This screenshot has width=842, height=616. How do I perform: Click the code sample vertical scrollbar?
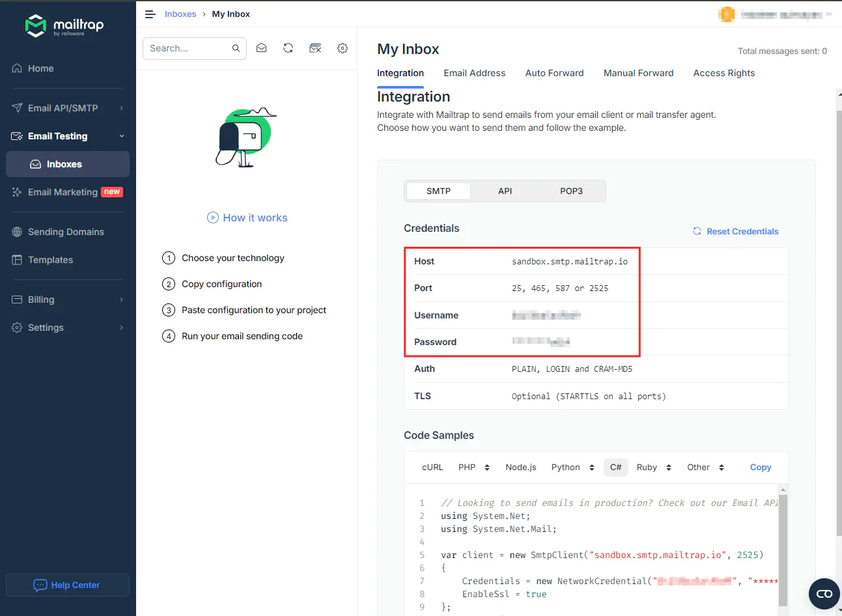[x=783, y=550]
